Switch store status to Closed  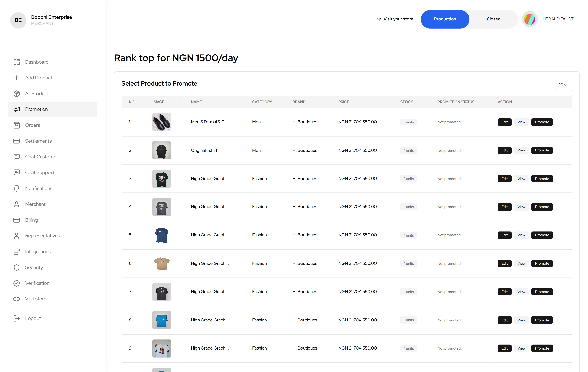493,19
